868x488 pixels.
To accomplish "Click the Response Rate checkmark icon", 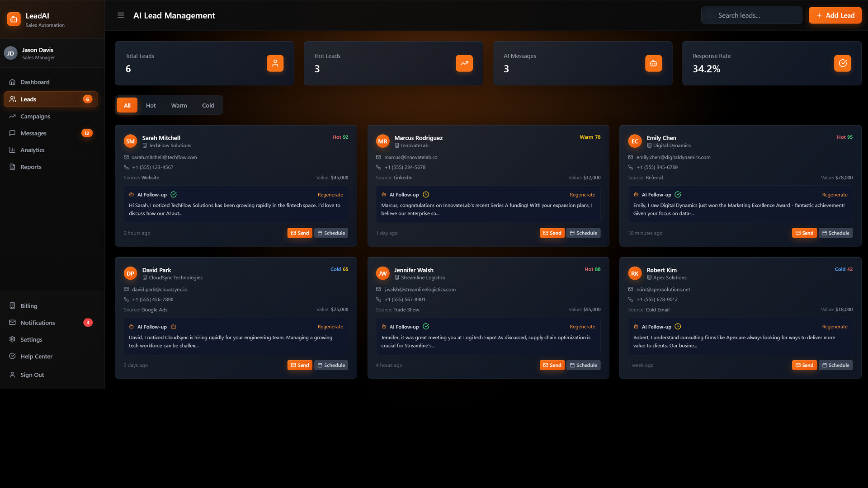I will point(842,63).
